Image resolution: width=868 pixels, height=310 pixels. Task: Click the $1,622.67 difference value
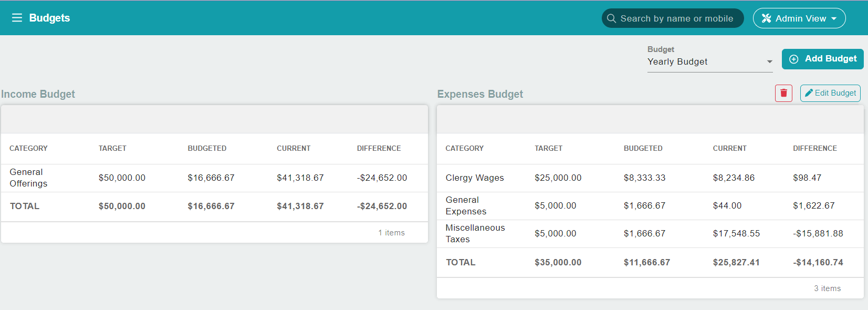(x=813, y=206)
